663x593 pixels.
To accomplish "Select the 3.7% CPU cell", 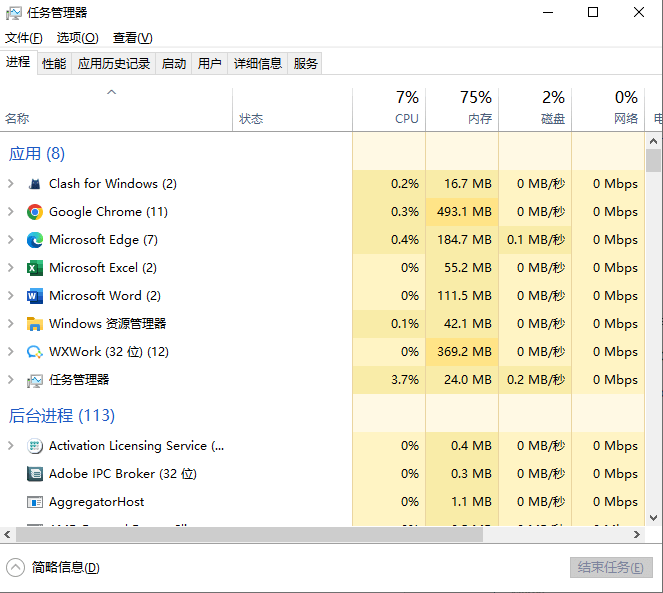I will [389, 379].
